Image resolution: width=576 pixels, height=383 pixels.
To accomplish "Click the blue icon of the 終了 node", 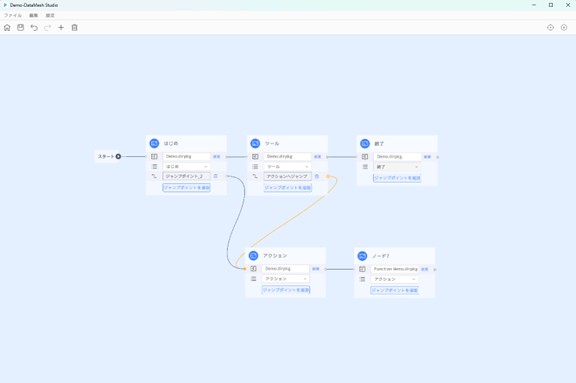I will pyautogui.click(x=365, y=144).
